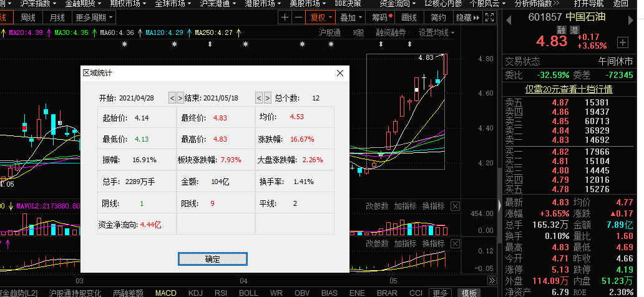Toggle the H股 overlay
Viewport: 644px width, 297px height.
[x=358, y=33]
